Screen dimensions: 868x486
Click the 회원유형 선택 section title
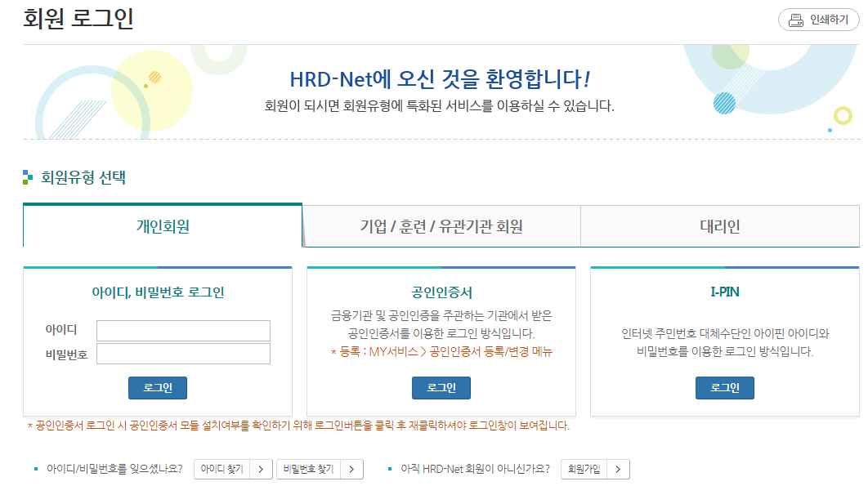(x=83, y=177)
